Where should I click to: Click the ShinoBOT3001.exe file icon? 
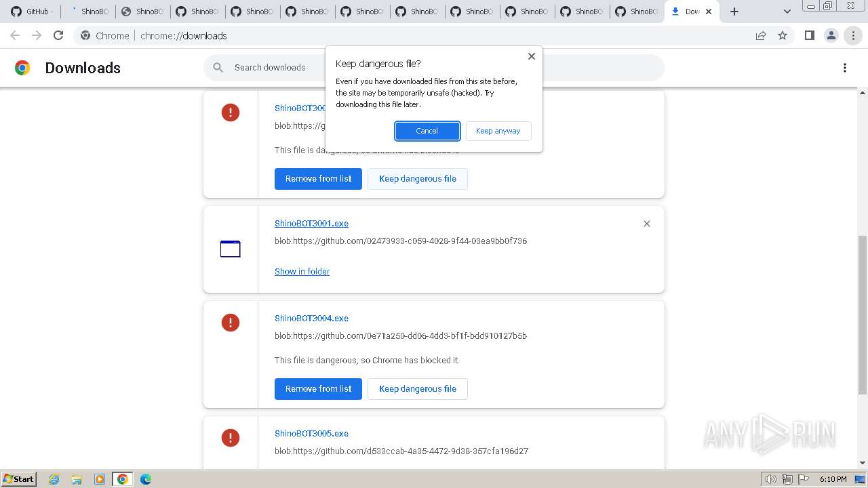[x=231, y=249]
